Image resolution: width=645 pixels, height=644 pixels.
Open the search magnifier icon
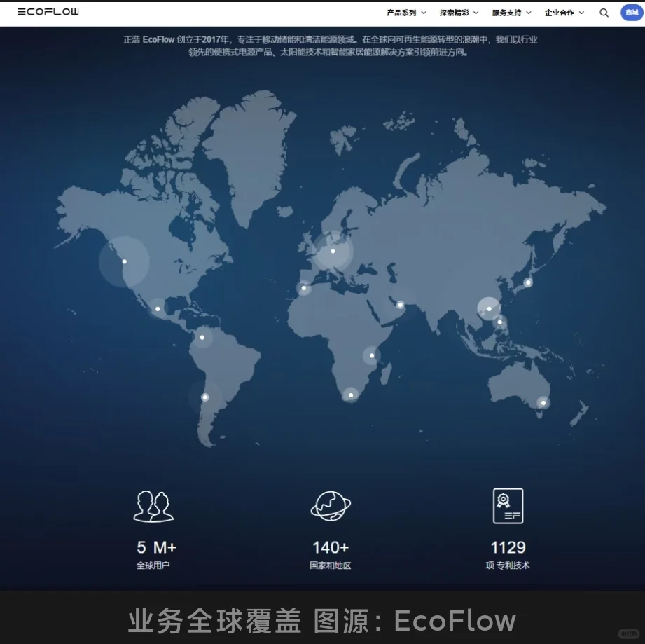click(x=604, y=13)
